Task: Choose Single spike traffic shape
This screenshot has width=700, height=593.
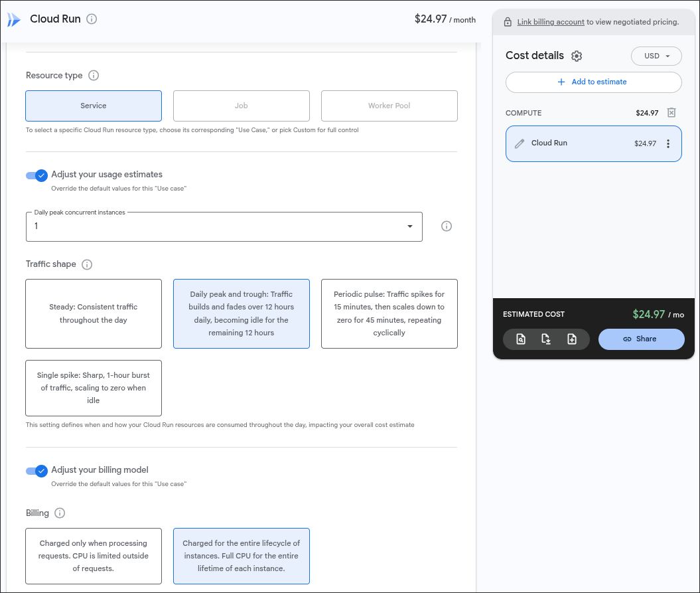Action: pyautogui.click(x=94, y=388)
